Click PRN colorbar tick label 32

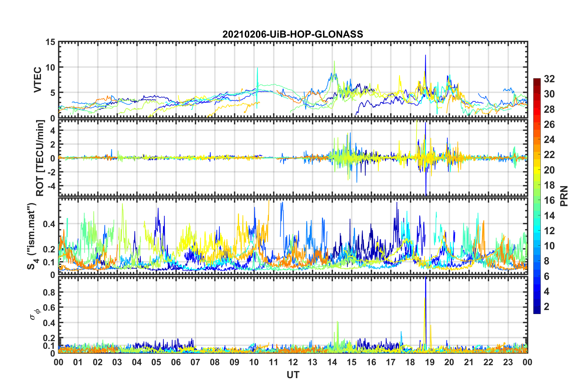[x=549, y=79]
